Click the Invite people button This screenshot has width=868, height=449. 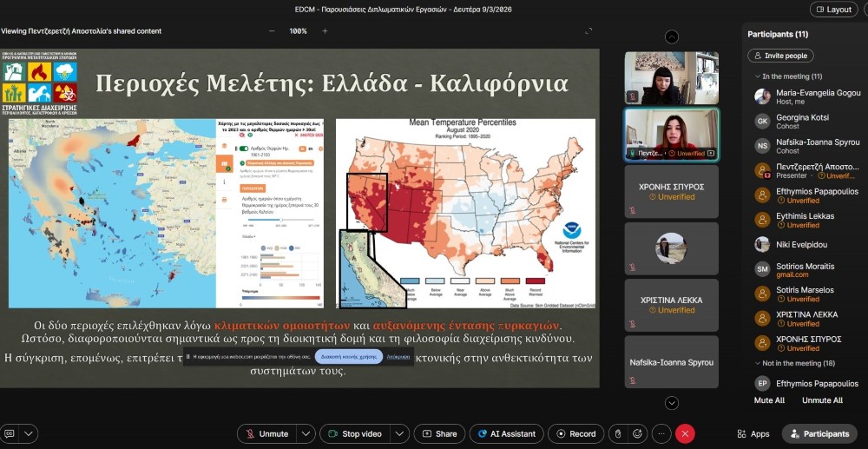[x=780, y=56]
